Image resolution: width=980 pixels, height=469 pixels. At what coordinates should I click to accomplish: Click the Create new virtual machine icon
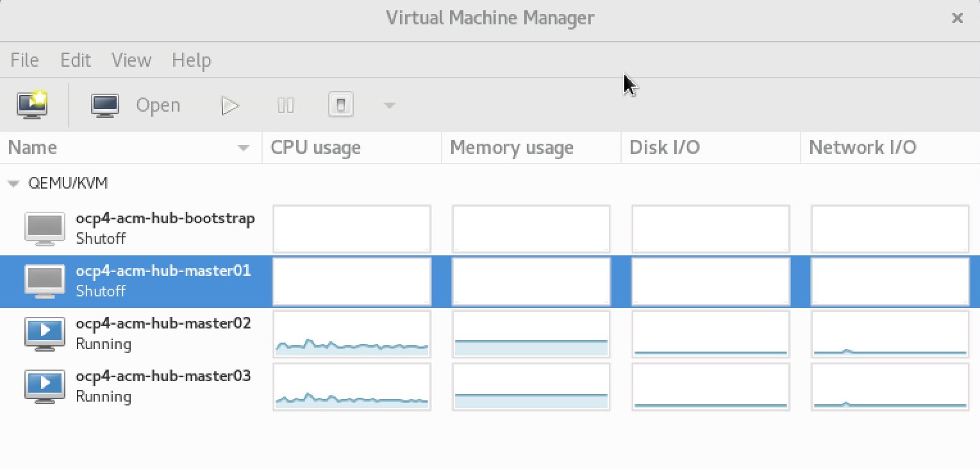pyautogui.click(x=33, y=105)
